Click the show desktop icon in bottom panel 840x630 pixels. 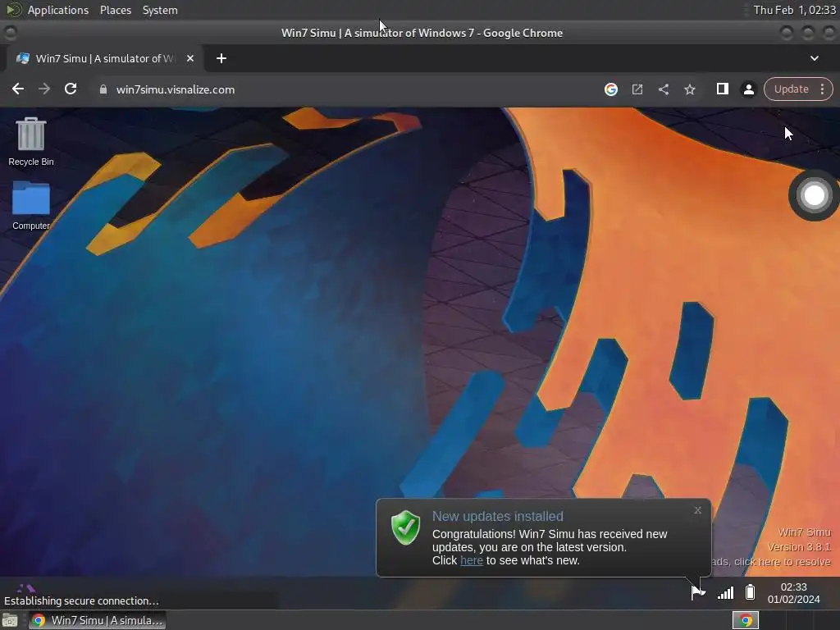pos(10,620)
